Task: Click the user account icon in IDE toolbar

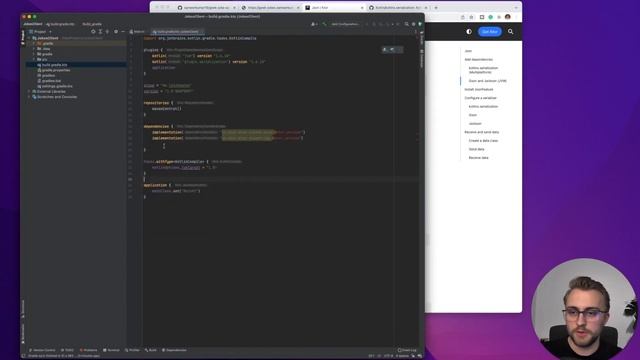Action: pos(313,24)
